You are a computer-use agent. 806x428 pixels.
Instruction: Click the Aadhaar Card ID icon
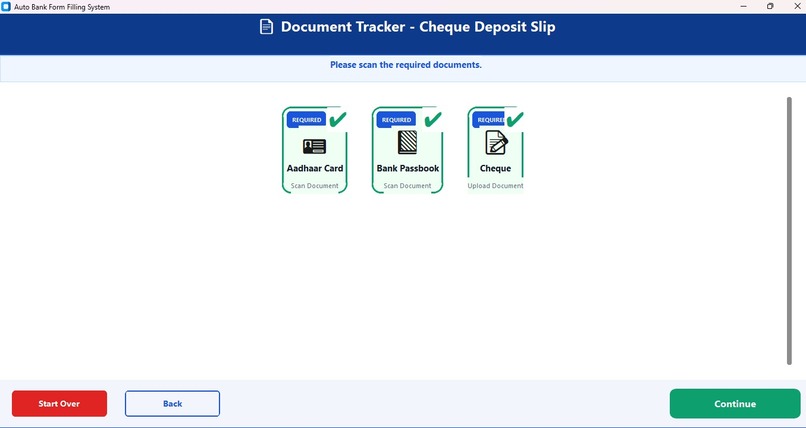pyautogui.click(x=314, y=146)
